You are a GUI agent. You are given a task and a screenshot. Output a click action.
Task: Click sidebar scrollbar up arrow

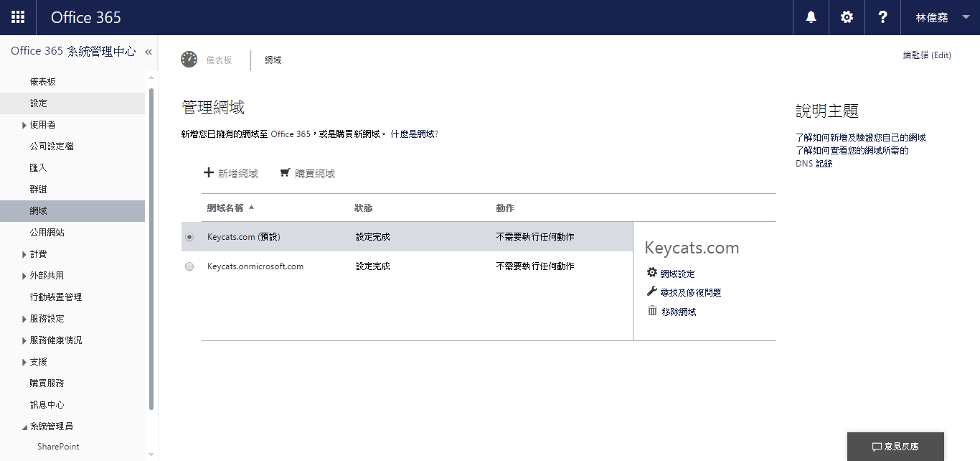click(x=151, y=78)
